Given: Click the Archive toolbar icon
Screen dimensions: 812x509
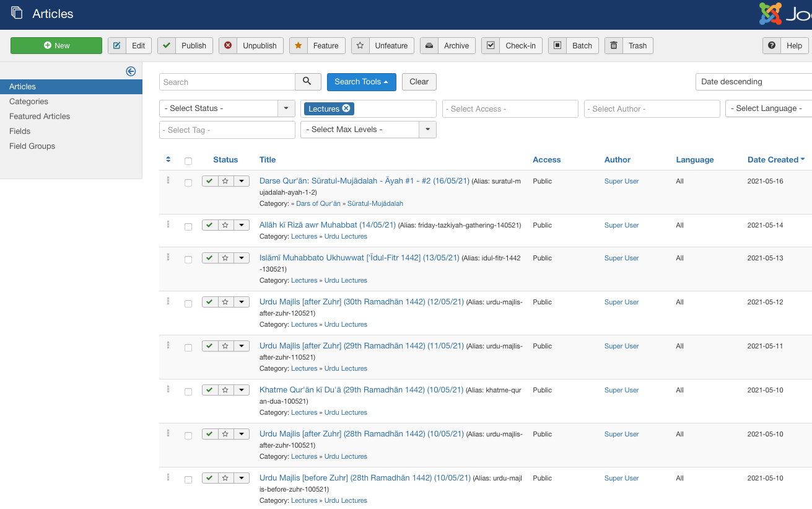Looking at the screenshot, I should tap(429, 45).
